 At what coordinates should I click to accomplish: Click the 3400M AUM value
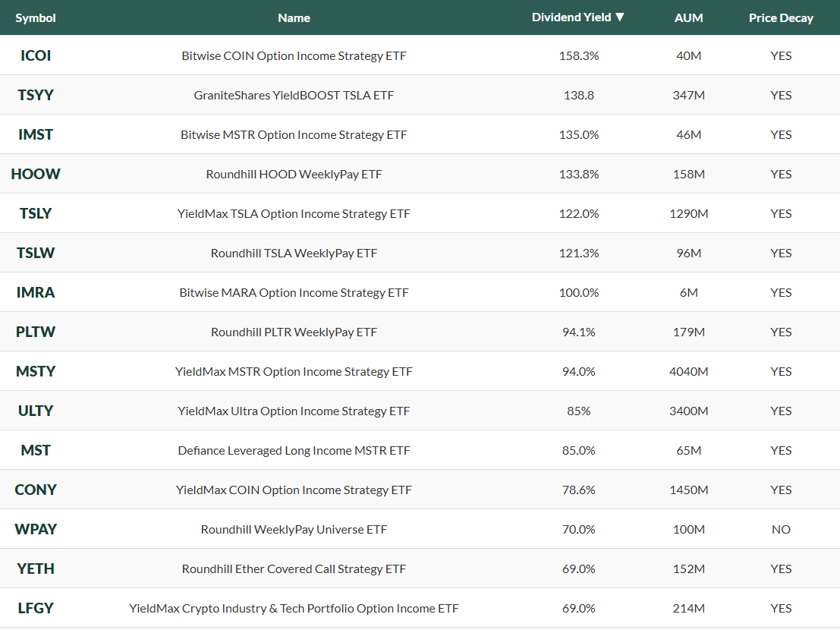(688, 411)
